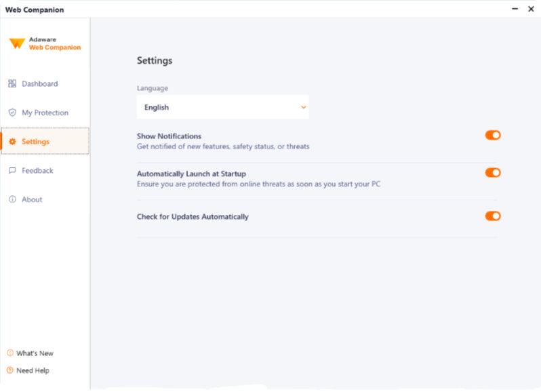The width and height of the screenshot is (541, 392).
Task: Go to the Dashboard menu item
Action: click(39, 84)
